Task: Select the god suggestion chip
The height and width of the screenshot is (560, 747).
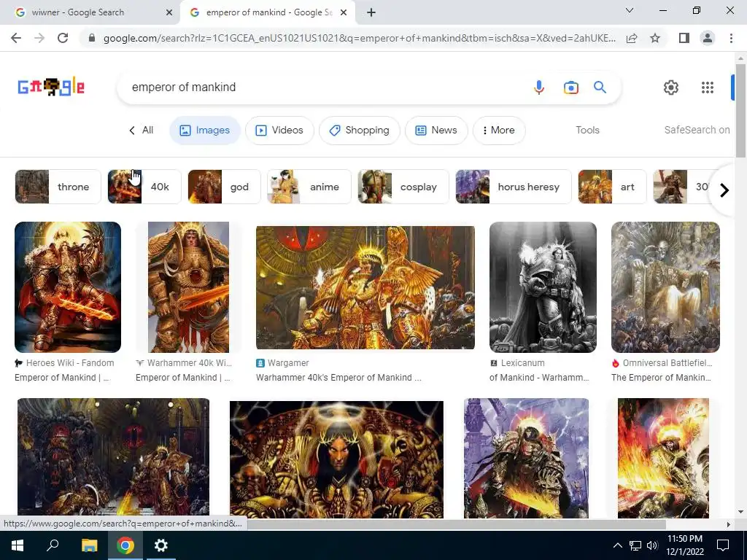Action: click(225, 187)
